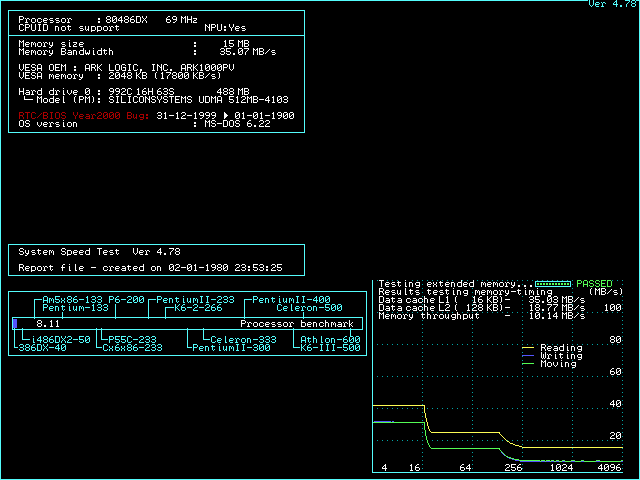The width and height of the screenshot is (640, 480).
Task: Click the Memory size 15 MB value
Action: pos(236,44)
